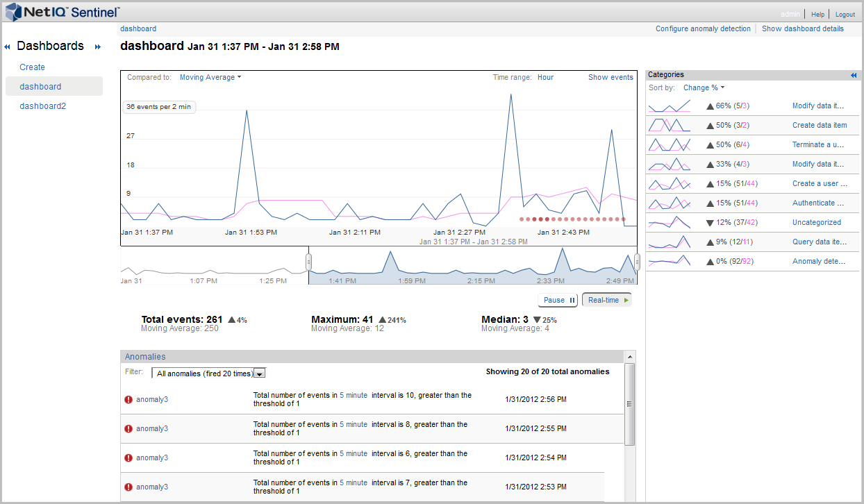
Task: Select dashboard2 in the sidebar
Action: click(42, 106)
